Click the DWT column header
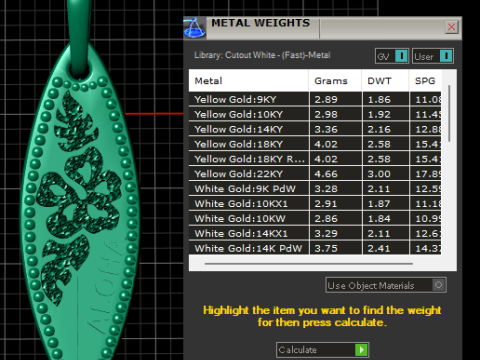 (x=385, y=81)
